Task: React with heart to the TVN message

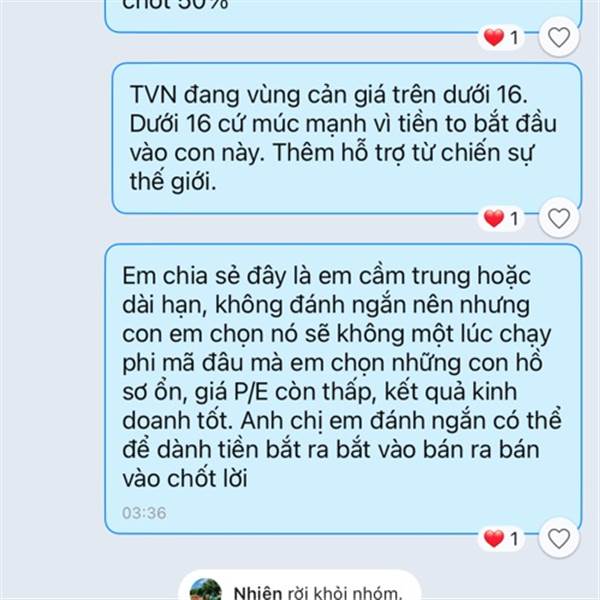Action: click(559, 218)
